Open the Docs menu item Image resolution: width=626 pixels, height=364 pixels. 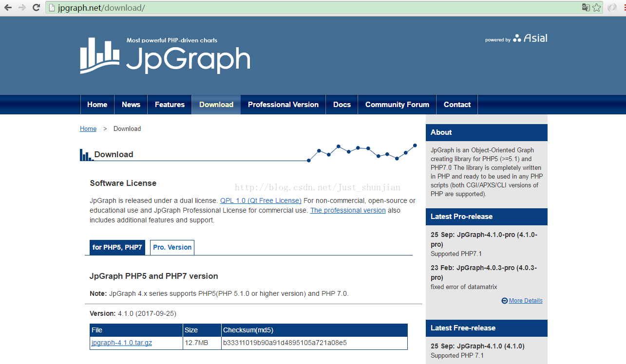[342, 105]
